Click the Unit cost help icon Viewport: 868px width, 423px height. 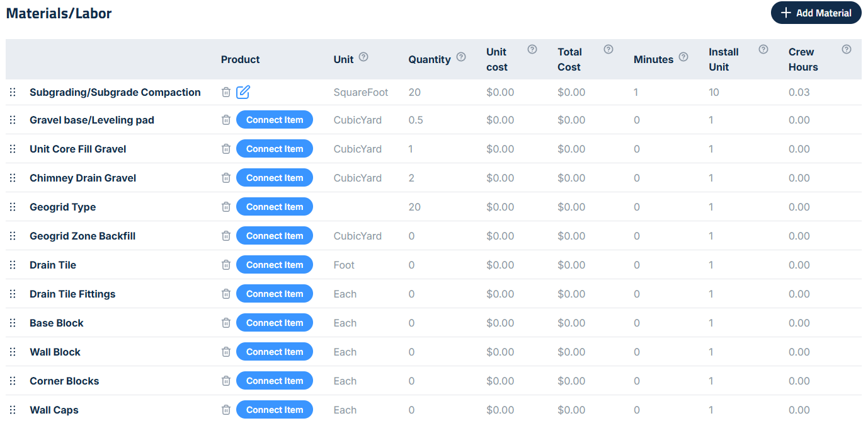point(532,50)
